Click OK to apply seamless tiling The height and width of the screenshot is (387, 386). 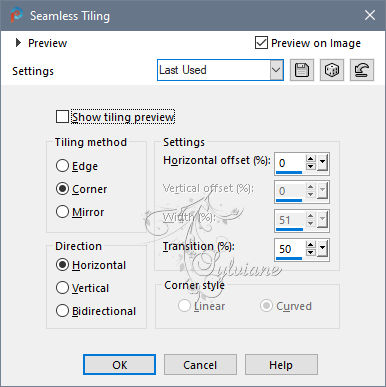click(119, 365)
